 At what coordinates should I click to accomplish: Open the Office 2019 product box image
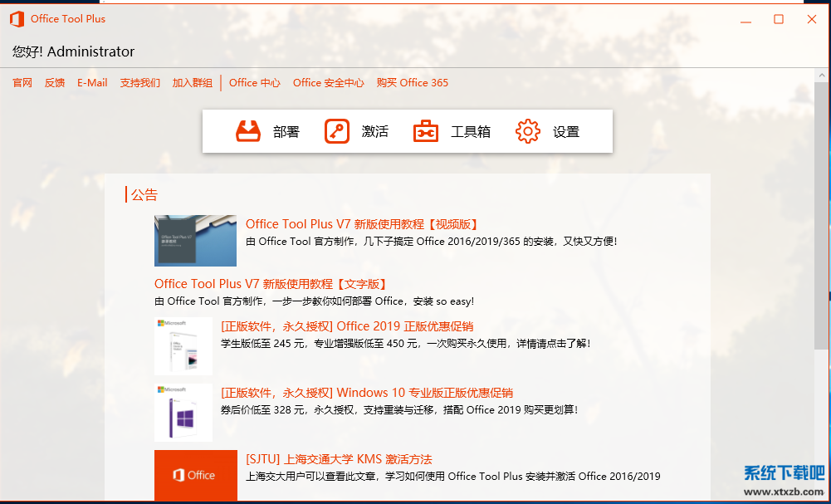(x=183, y=346)
